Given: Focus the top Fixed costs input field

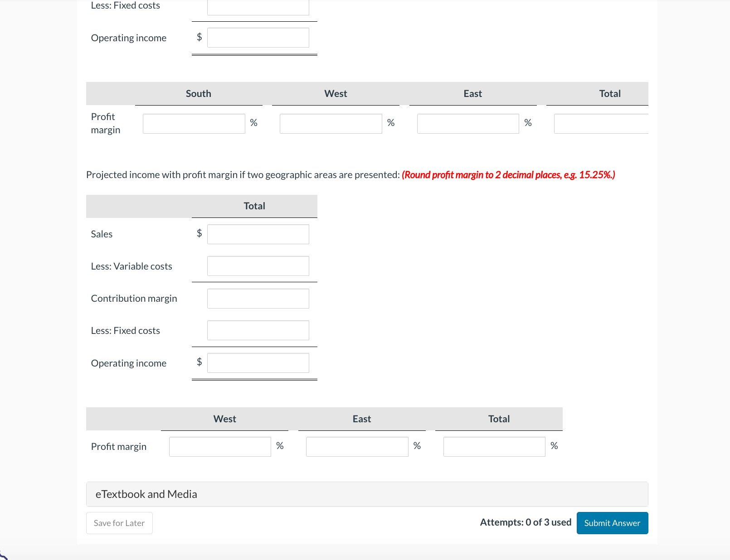Looking at the screenshot, I should (x=258, y=7).
